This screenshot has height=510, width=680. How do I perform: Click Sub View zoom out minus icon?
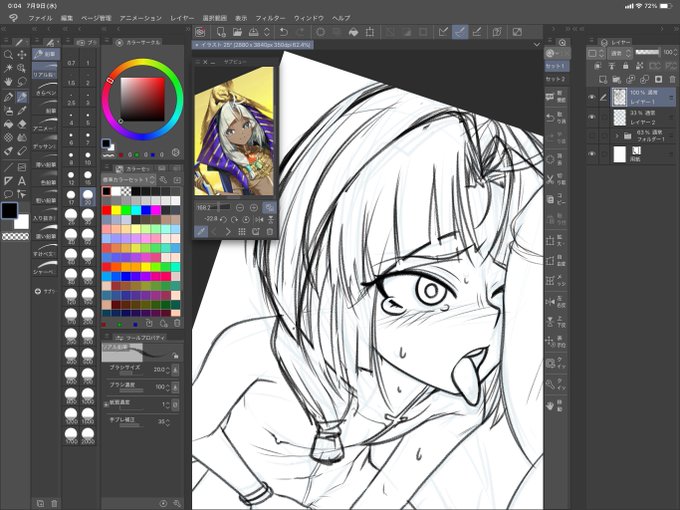pyautogui.click(x=240, y=208)
